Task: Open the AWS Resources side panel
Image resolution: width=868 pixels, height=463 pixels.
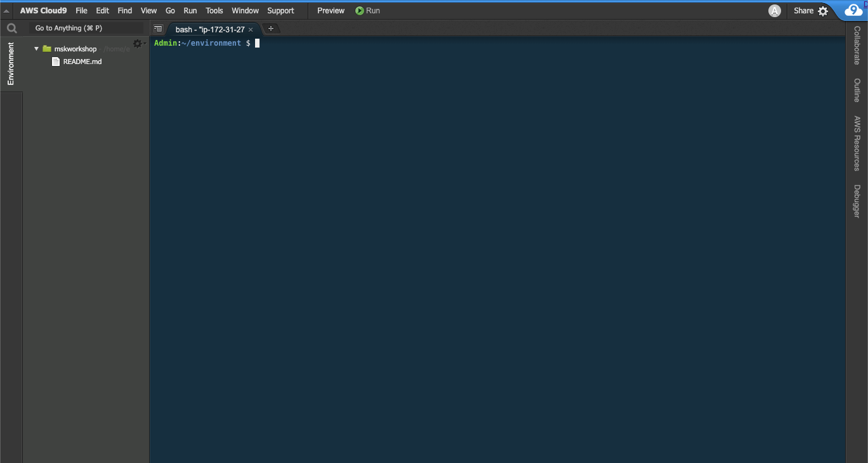Action: coord(857,143)
